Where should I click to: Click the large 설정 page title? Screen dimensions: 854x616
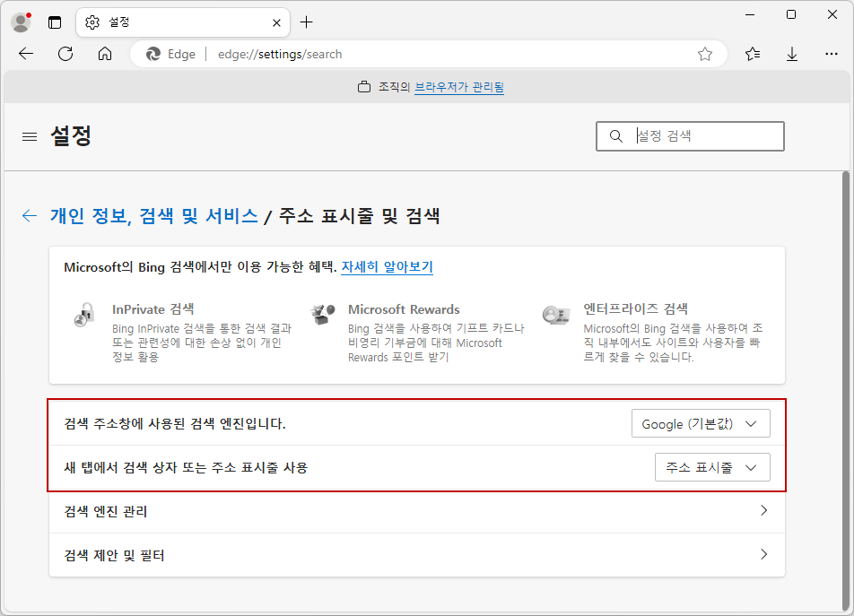click(70, 136)
